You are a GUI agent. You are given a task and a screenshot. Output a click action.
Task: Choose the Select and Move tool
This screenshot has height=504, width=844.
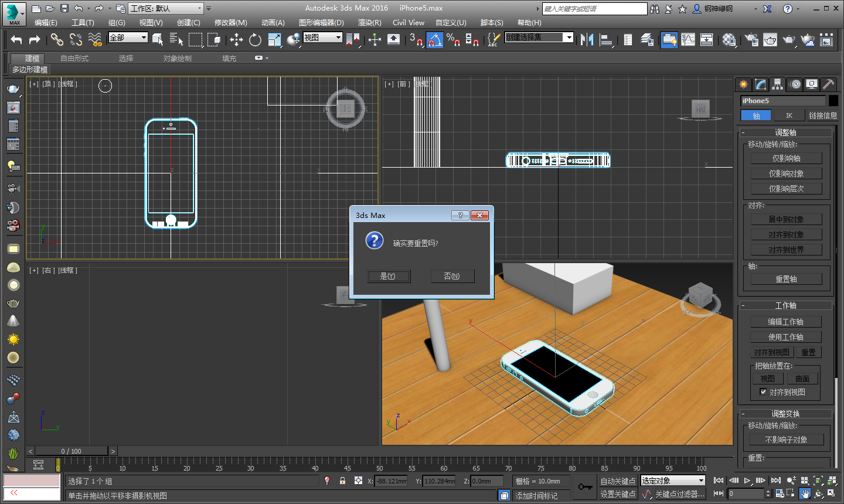point(236,39)
